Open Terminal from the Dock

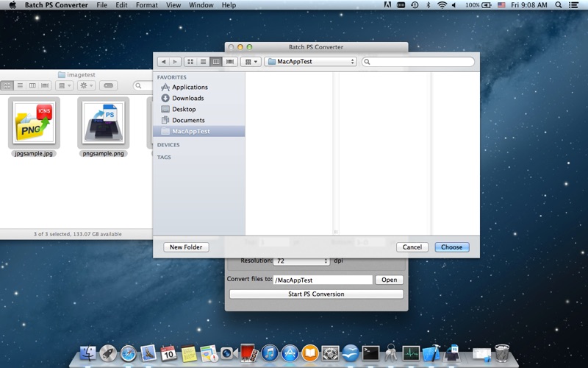[x=370, y=353]
